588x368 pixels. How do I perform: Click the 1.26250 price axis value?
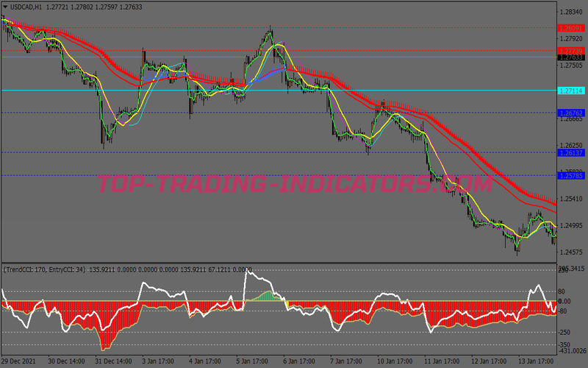click(x=571, y=145)
